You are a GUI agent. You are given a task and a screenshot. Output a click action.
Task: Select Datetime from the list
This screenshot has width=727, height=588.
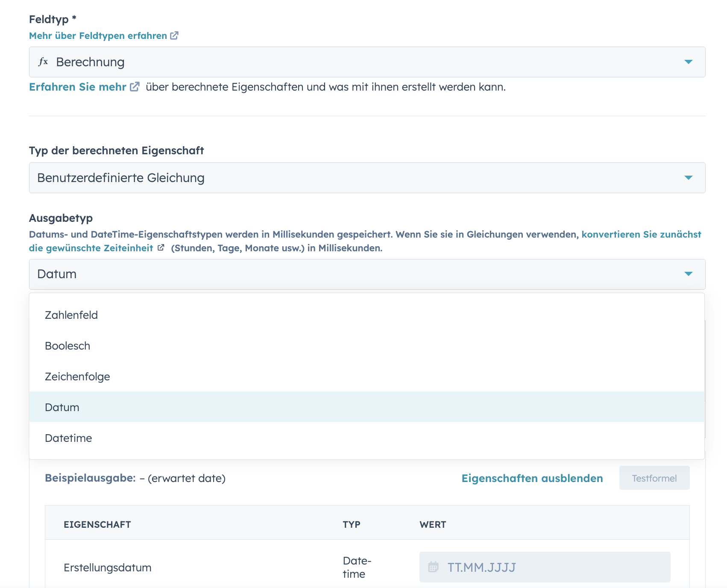67,438
